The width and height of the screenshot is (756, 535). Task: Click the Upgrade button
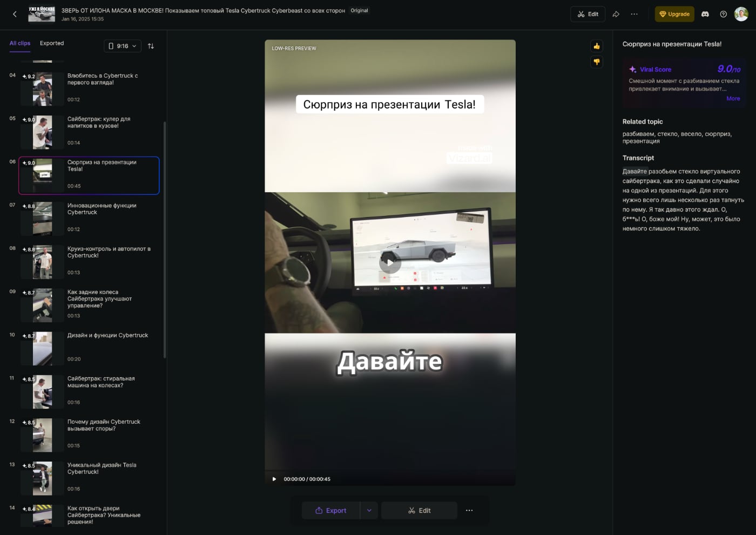[674, 14]
